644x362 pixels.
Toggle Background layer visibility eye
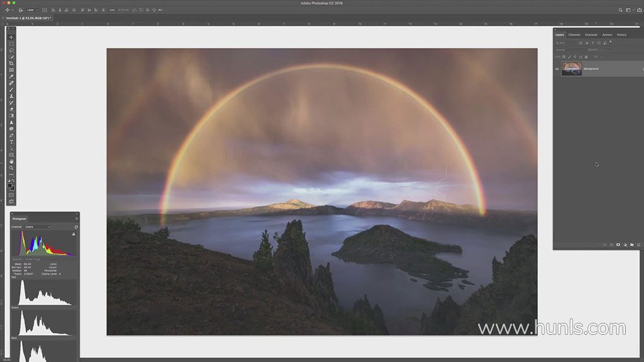557,69
